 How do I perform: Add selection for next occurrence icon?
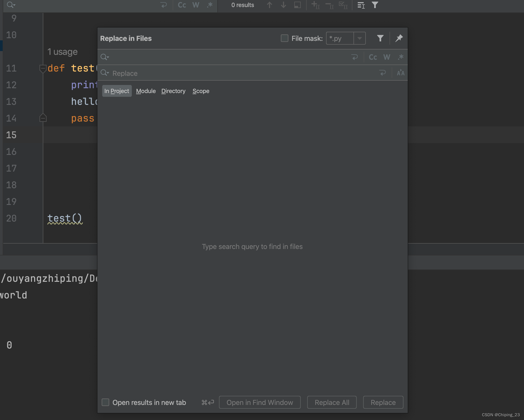pyautogui.click(x=315, y=5)
